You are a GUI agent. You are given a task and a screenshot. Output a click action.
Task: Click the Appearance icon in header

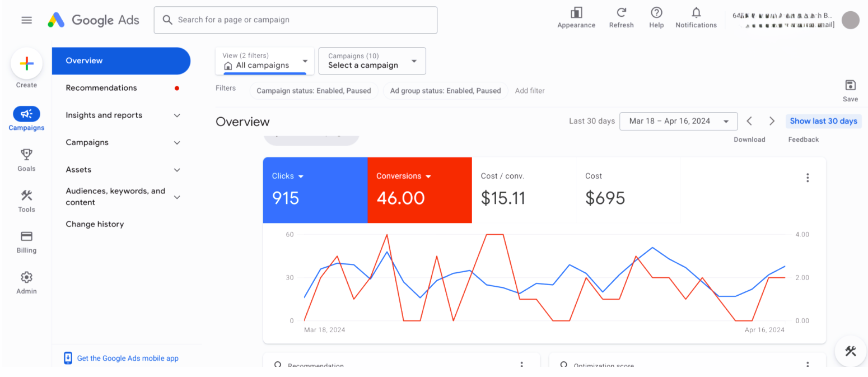tap(576, 13)
